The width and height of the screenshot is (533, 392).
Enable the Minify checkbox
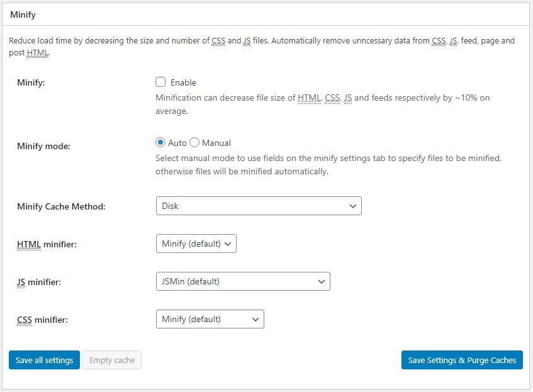[161, 82]
